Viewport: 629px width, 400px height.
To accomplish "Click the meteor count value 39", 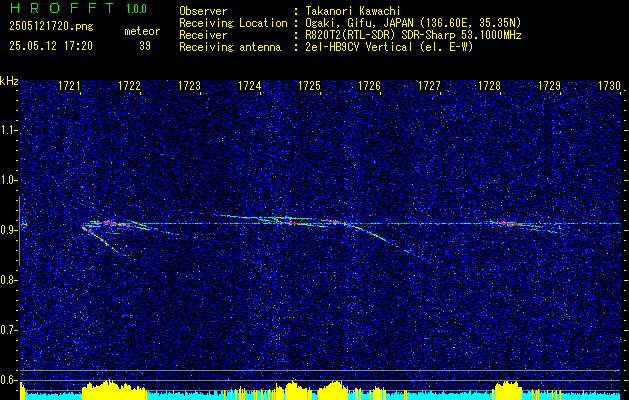I will [x=145, y=46].
